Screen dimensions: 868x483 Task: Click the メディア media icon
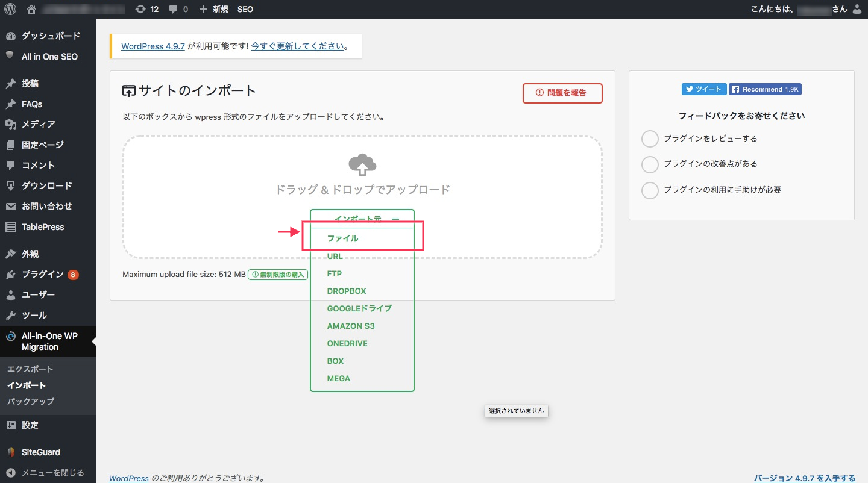pyautogui.click(x=10, y=125)
